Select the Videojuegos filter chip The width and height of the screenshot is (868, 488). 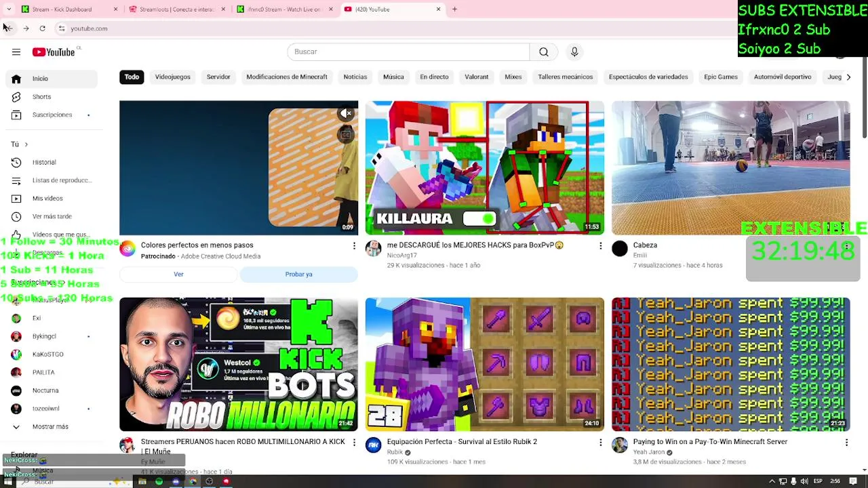coord(172,77)
